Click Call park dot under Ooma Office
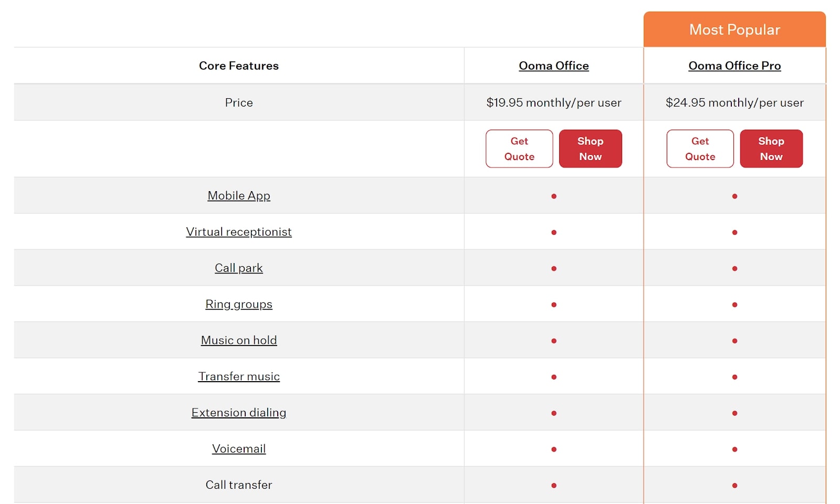Viewport: 840px width, 504px height. coord(554,268)
